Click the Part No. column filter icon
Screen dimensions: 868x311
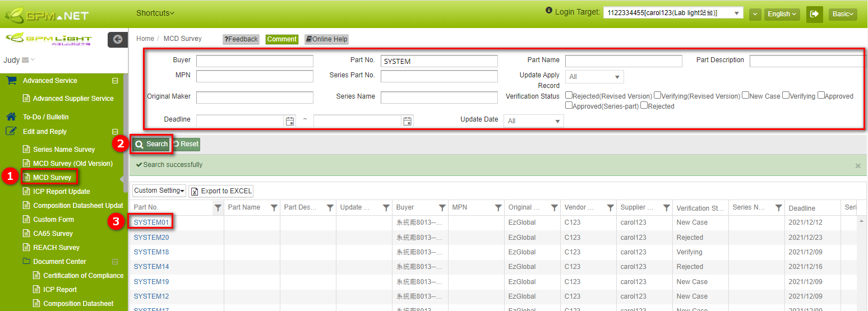218,208
